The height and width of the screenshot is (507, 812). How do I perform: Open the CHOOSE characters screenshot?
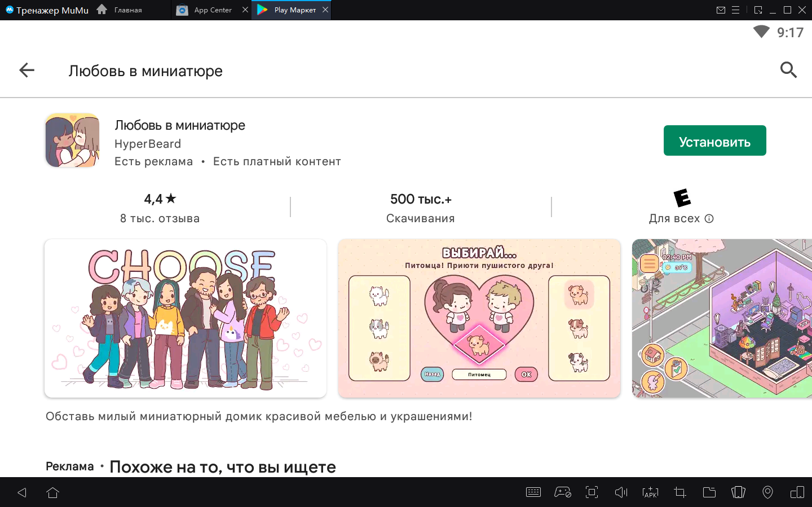pos(186,318)
